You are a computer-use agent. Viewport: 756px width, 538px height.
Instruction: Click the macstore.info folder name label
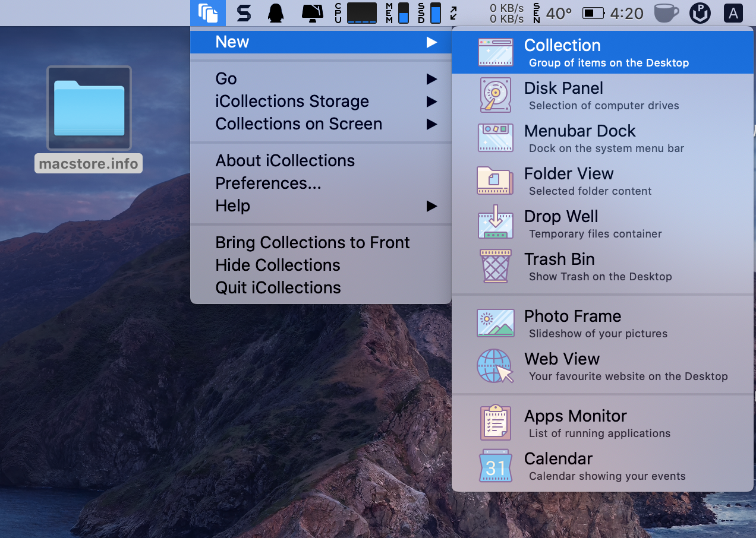tap(89, 163)
